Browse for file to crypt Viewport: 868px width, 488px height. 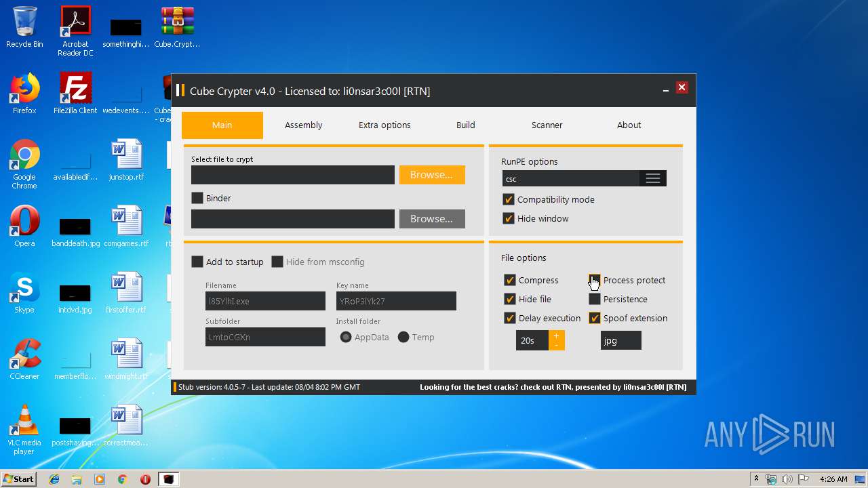(x=432, y=175)
